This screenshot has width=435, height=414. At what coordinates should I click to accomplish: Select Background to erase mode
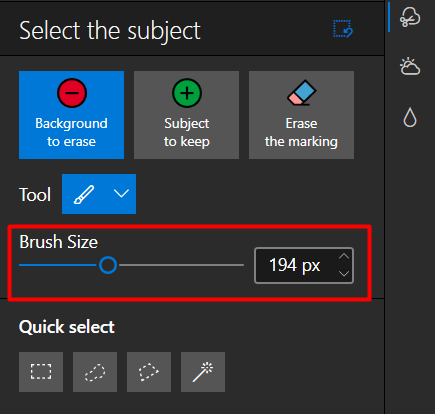pos(71,115)
